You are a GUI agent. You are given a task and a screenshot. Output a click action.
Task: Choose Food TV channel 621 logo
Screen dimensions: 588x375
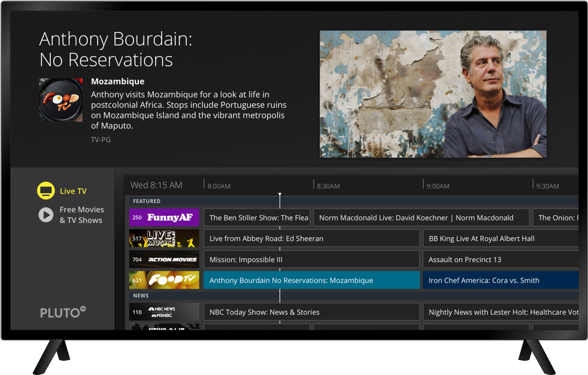coord(164,280)
